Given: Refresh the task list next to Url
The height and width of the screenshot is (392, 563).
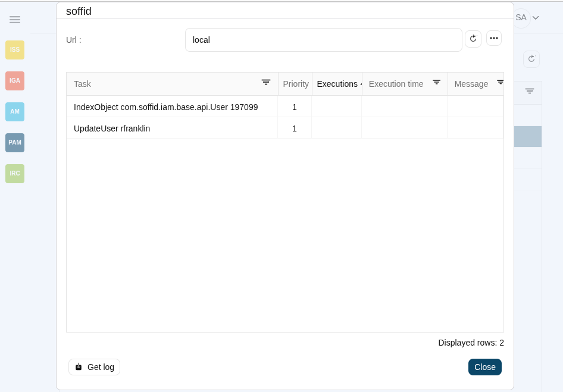Looking at the screenshot, I should (473, 39).
